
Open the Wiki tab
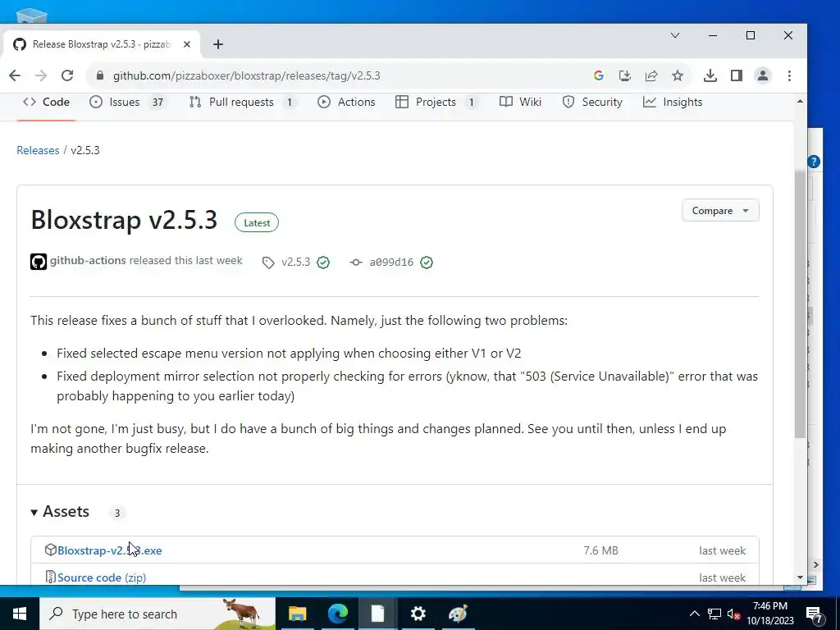520,102
